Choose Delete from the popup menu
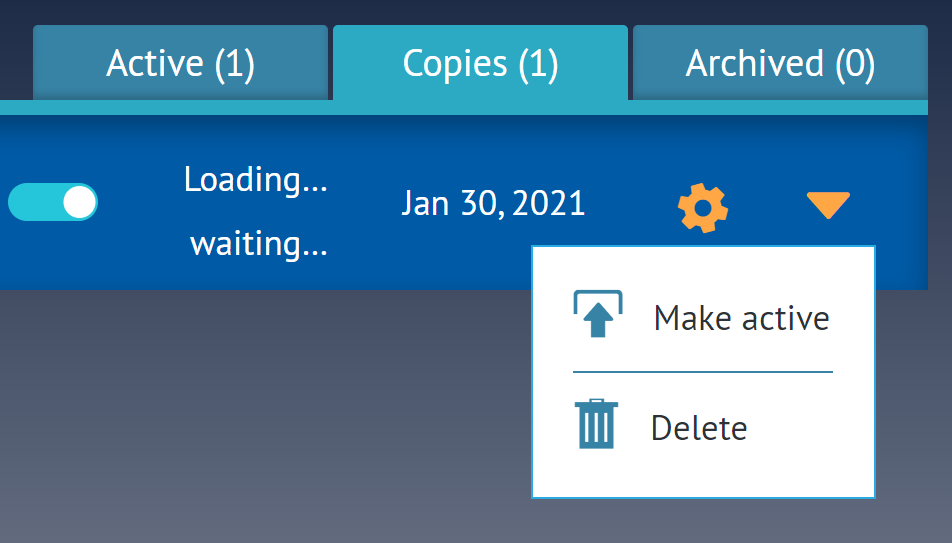This screenshot has width=952, height=543. (x=699, y=428)
